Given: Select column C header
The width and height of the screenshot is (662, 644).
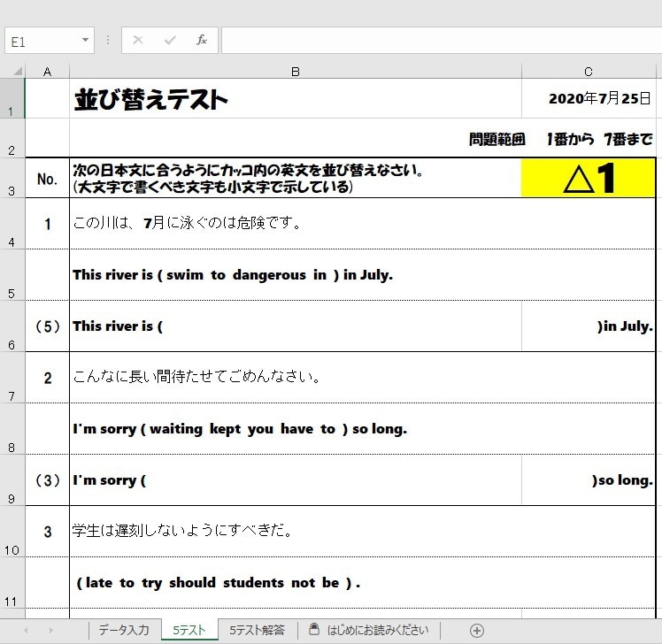Looking at the screenshot, I should point(589,72).
